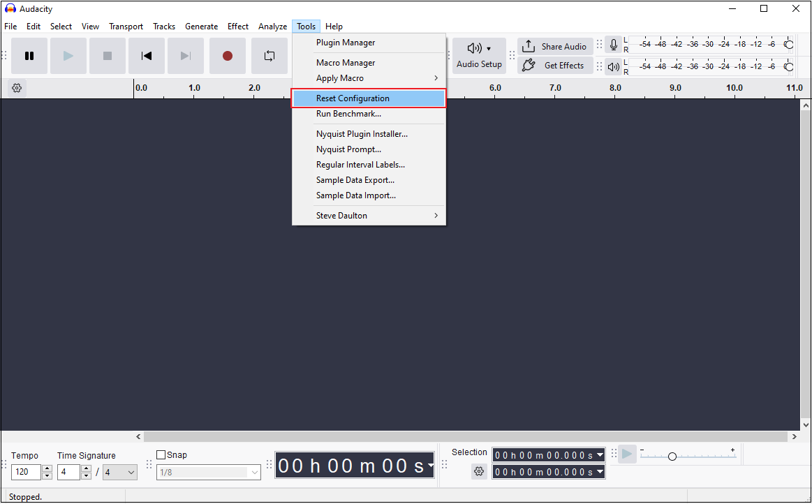Image resolution: width=812 pixels, height=504 pixels.
Task: Click Get Effects
Action: pyautogui.click(x=555, y=65)
